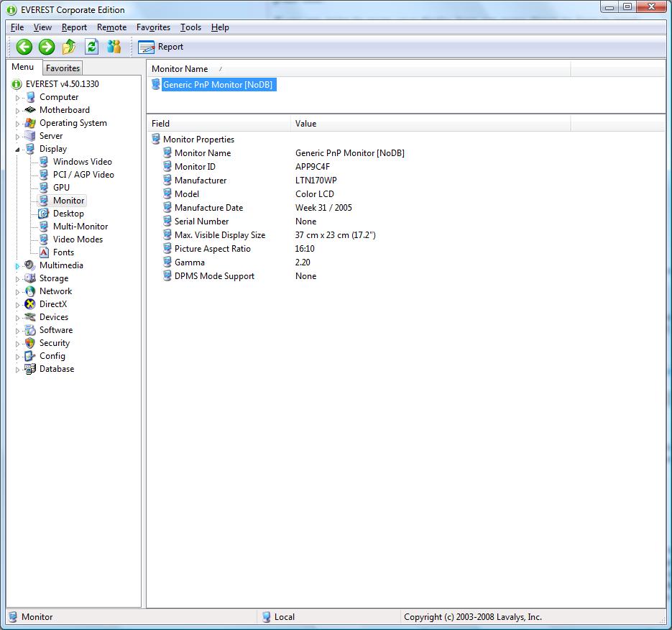Click the Motherboard chip icon
The width and height of the screenshot is (672, 630).
pos(30,110)
